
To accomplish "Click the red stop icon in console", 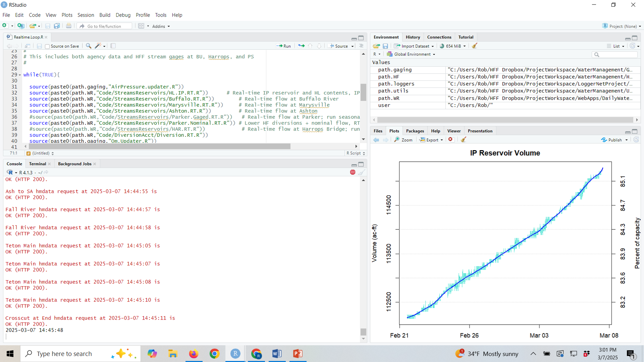I will click(x=353, y=172).
